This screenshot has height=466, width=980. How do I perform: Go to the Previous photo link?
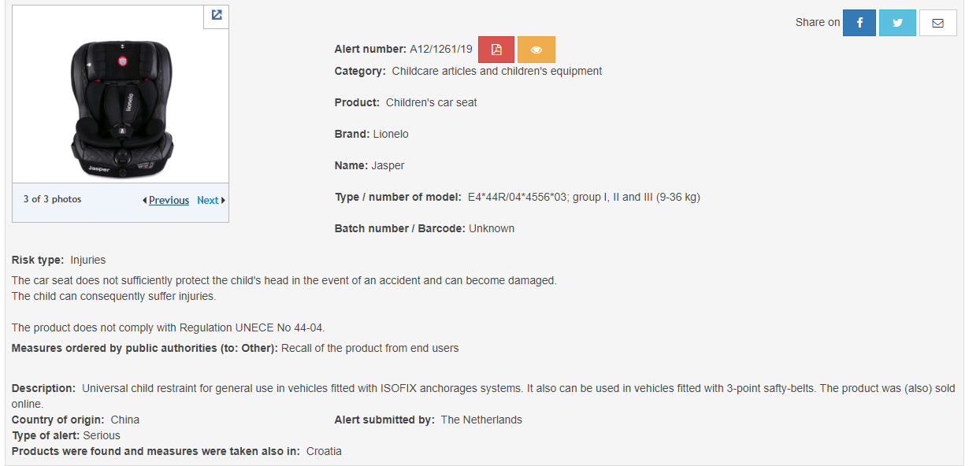click(x=169, y=200)
